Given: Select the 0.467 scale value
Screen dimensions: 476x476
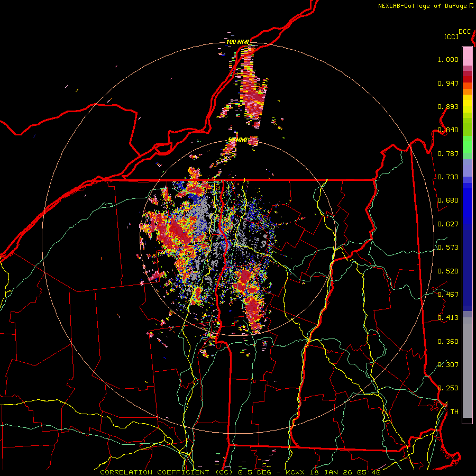Looking at the screenshot, I should click(448, 295).
